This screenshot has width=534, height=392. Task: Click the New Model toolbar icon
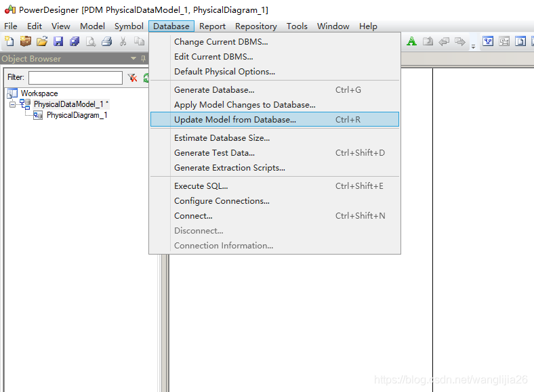[9, 41]
